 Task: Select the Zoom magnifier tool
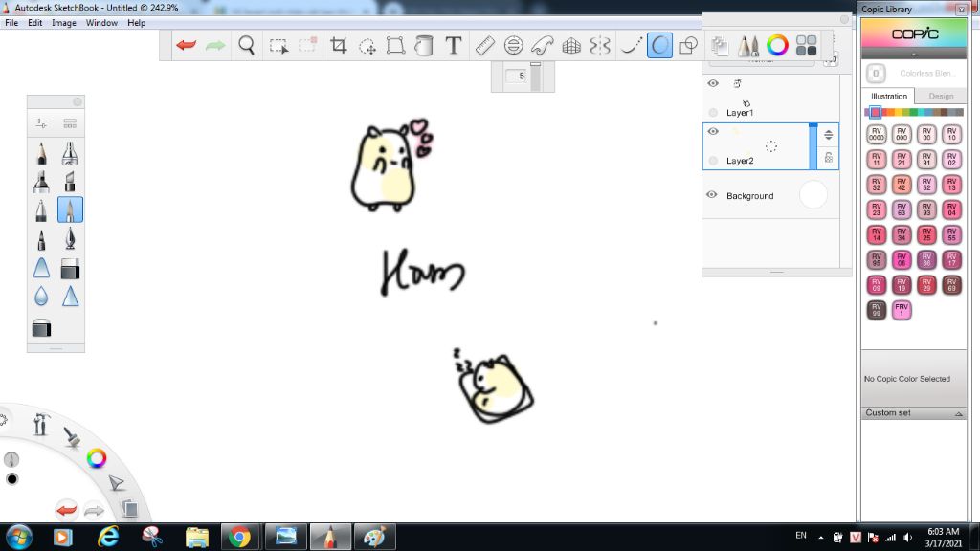pyautogui.click(x=246, y=45)
